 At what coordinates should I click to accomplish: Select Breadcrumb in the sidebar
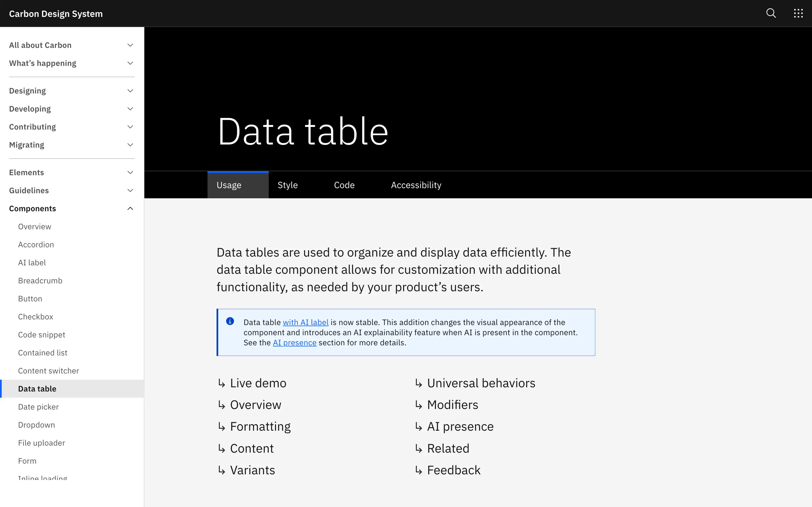[40, 280]
